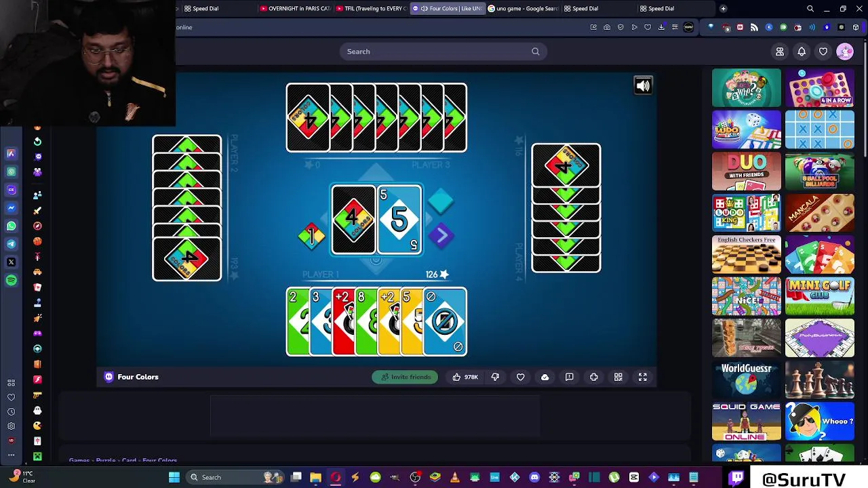Open Telegram in browser sidebar
The height and width of the screenshot is (488, 868).
(11, 244)
